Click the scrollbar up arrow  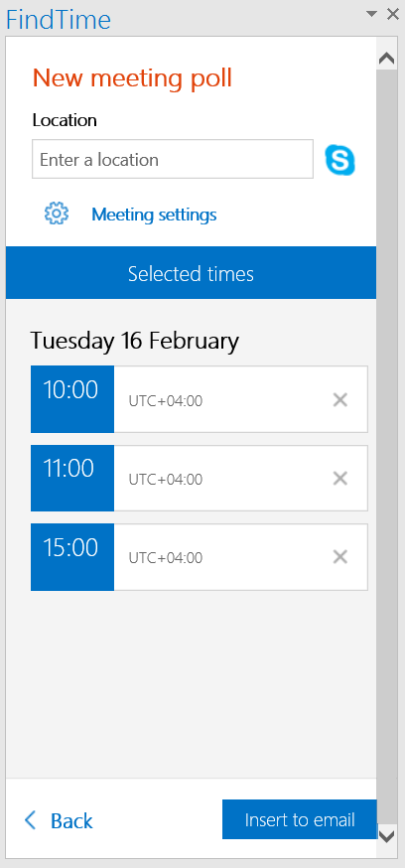coord(387,58)
